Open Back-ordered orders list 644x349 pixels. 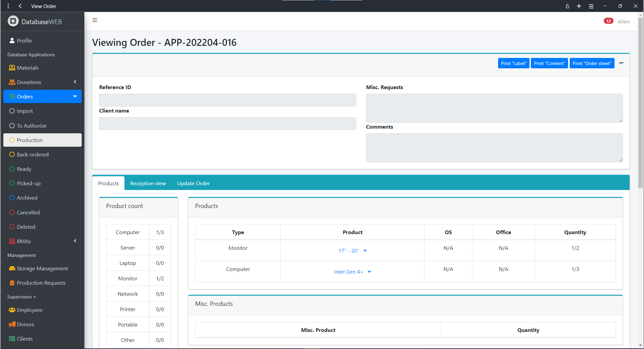(x=43, y=154)
